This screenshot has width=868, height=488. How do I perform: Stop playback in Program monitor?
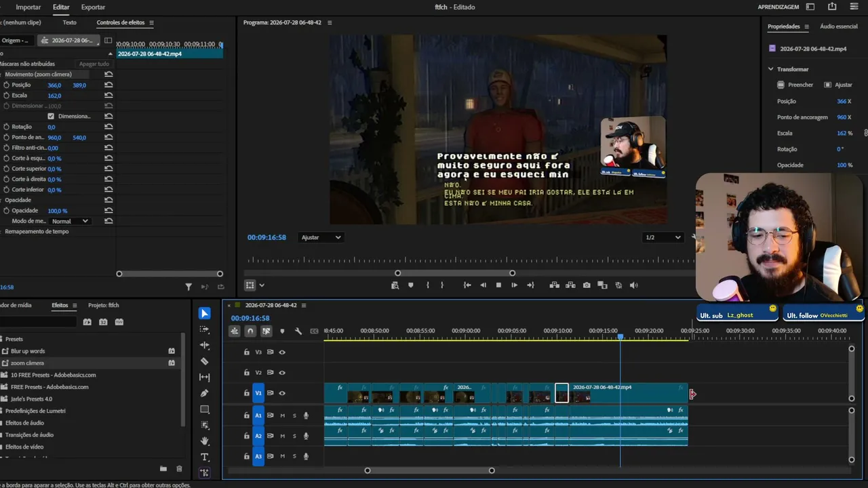click(498, 285)
